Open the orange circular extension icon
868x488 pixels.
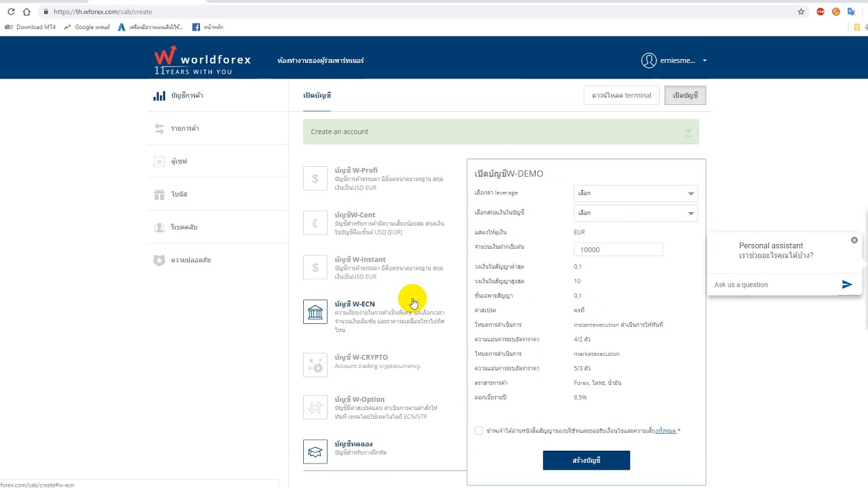835,12
